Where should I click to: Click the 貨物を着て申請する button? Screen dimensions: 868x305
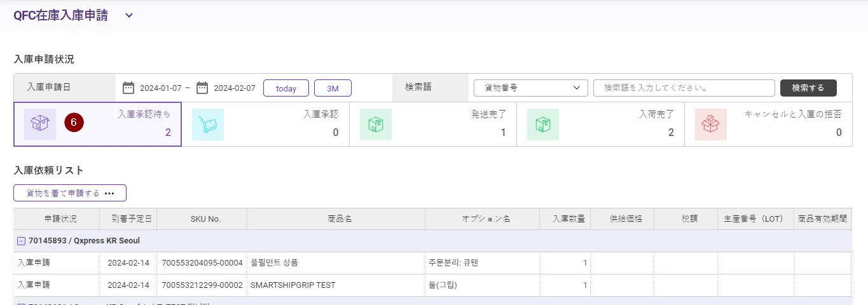point(70,193)
